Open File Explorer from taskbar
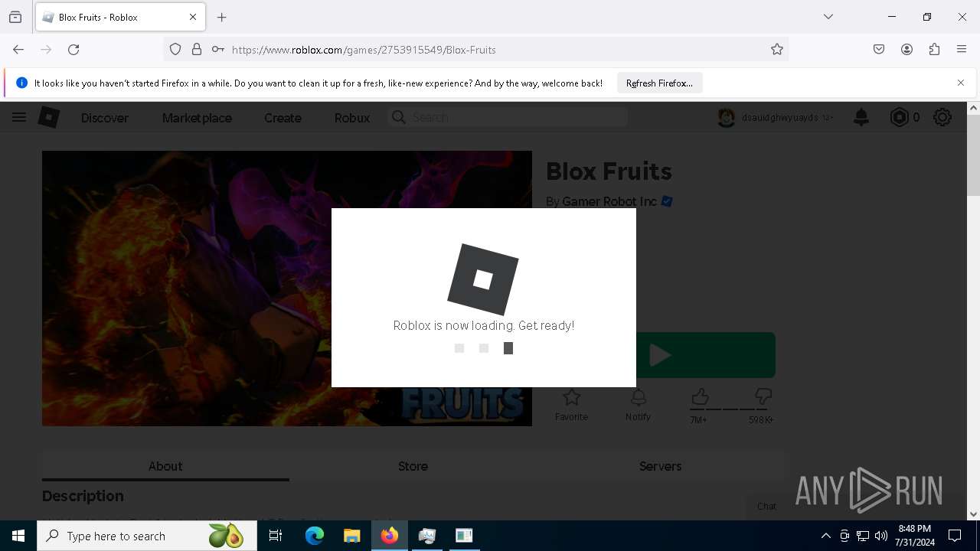This screenshot has height=551, width=980. (351, 536)
